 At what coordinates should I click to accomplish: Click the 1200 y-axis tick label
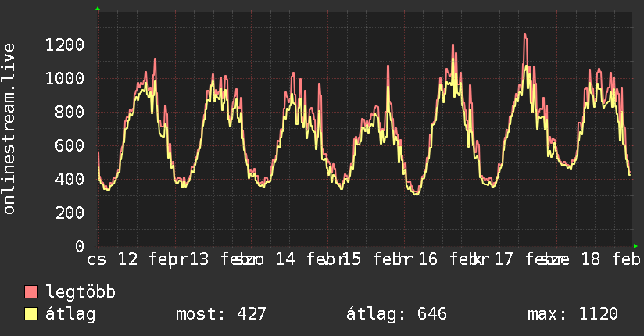[x=65, y=45]
